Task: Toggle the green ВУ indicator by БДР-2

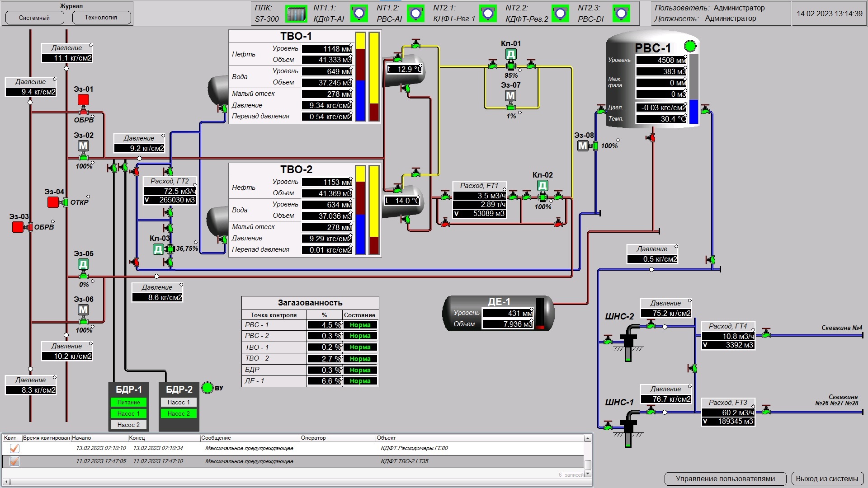Action: click(x=207, y=388)
